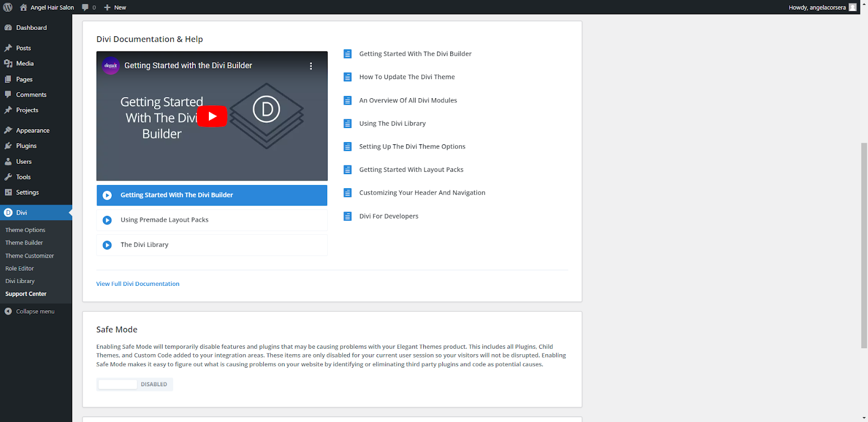Viewport: 868px width, 422px height.
Task: Click play icon beside Using Premade Layout Packs
Action: (107, 220)
